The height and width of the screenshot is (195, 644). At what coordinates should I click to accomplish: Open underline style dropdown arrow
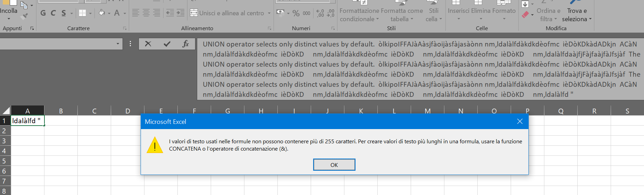click(x=72, y=13)
